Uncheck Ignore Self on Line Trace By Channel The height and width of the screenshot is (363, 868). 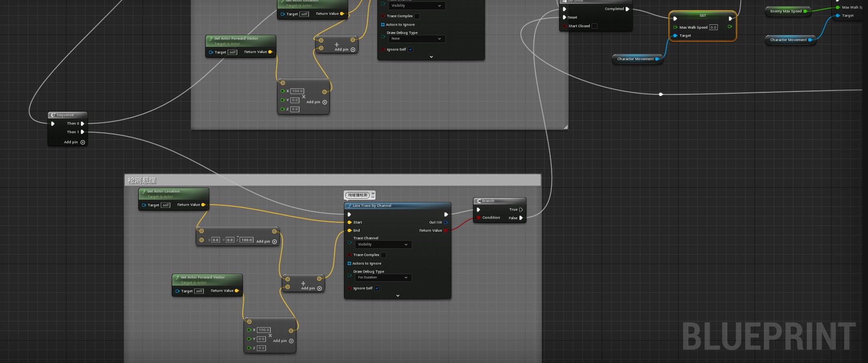pyautogui.click(x=377, y=288)
